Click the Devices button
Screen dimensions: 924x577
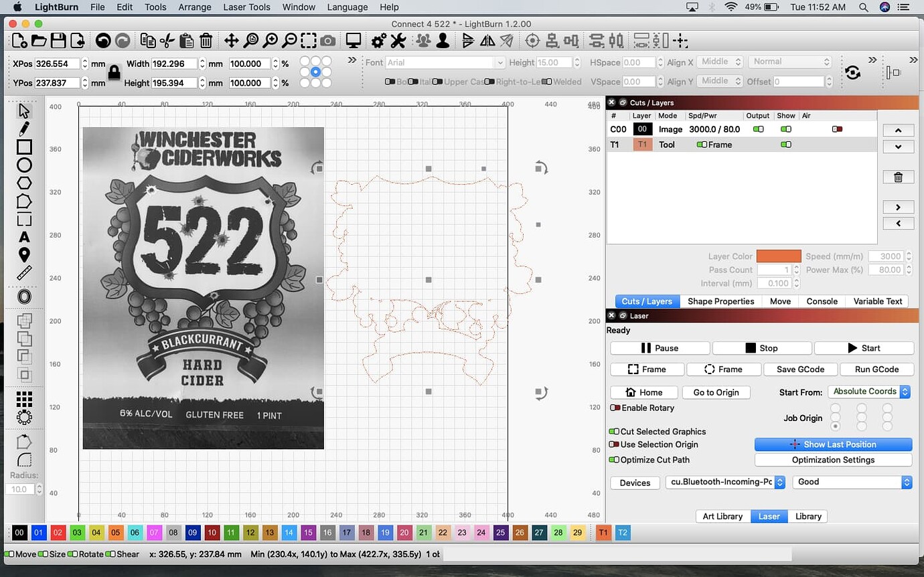click(x=635, y=483)
